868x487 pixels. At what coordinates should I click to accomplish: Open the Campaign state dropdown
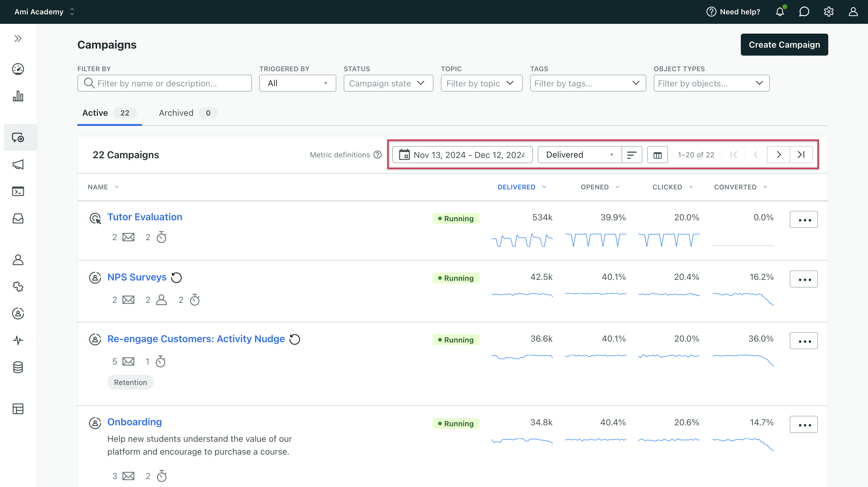(388, 83)
